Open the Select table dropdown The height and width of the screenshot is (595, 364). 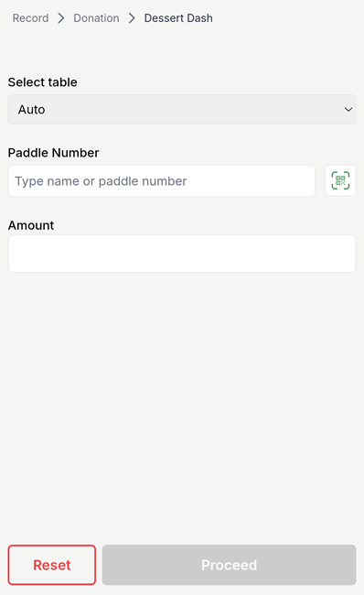pyautogui.click(x=182, y=110)
